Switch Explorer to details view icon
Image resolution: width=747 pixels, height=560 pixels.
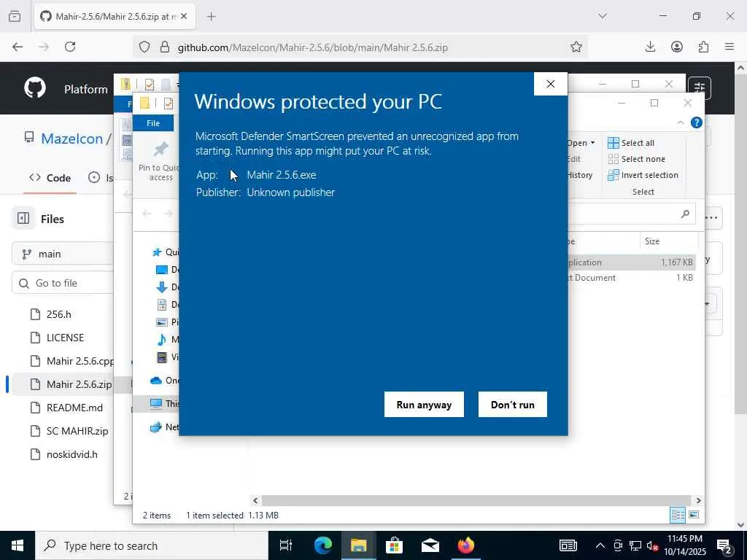678,515
